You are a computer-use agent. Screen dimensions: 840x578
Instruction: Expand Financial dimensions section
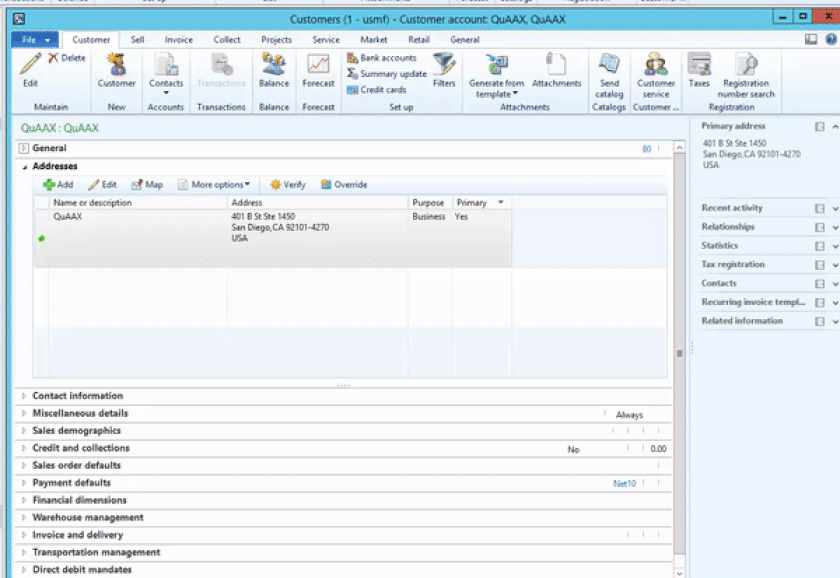tap(24, 500)
